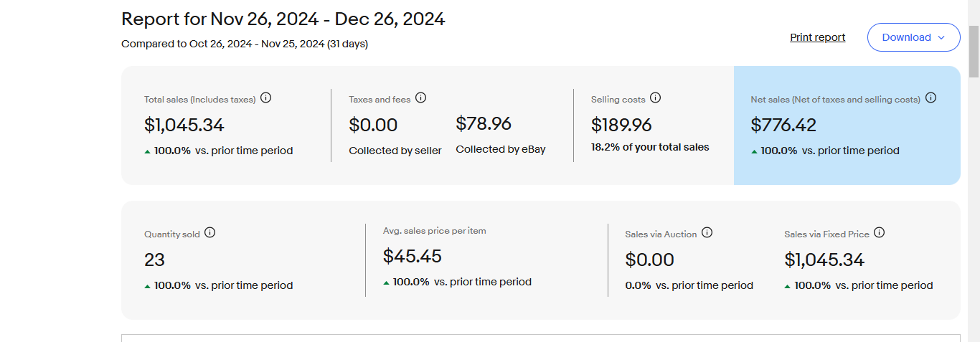Click the Avg. sales price $45.45 value

pyautogui.click(x=413, y=257)
